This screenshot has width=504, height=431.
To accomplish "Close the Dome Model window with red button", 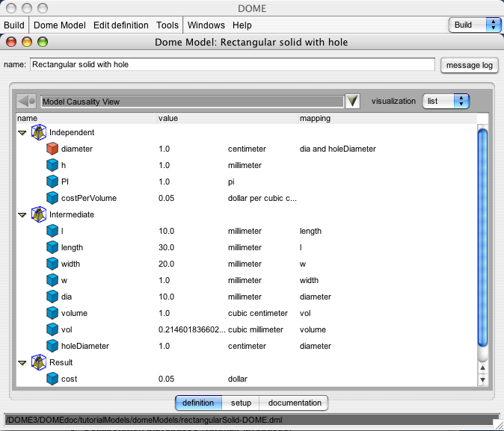I will (11, 42).
